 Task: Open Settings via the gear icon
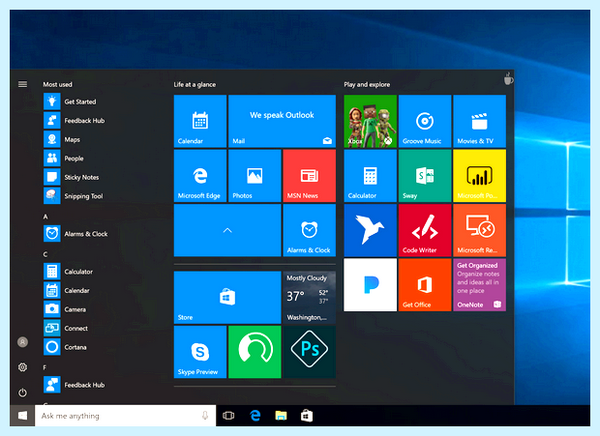pyautogui.click(x=23, y=367)
